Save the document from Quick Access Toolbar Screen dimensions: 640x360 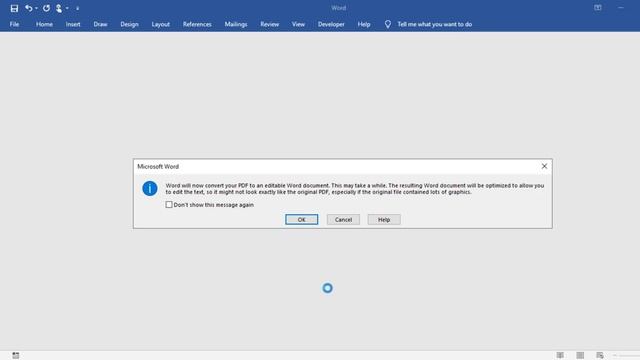click(x=14, y=8)
